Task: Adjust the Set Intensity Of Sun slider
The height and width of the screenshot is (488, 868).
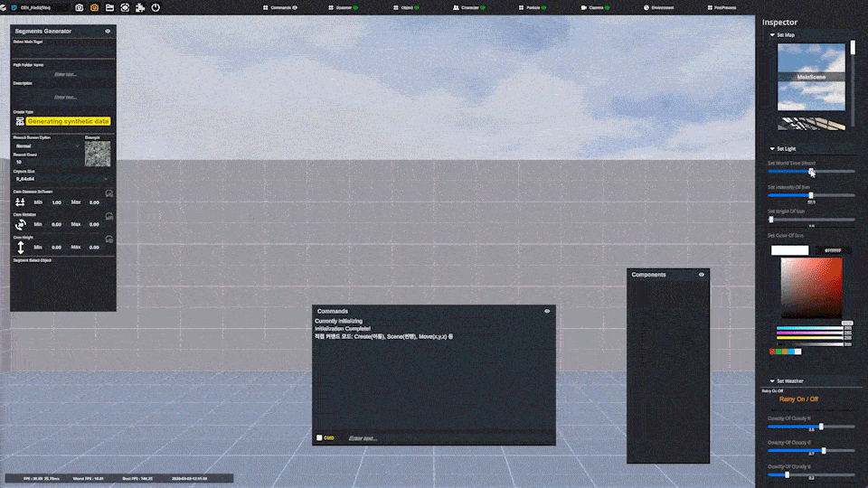Action: coord(811,195)
